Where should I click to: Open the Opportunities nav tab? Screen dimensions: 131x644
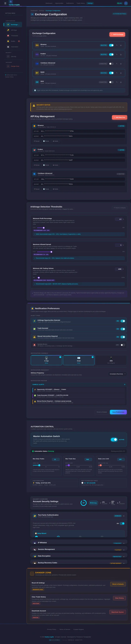tap(59, 3)
